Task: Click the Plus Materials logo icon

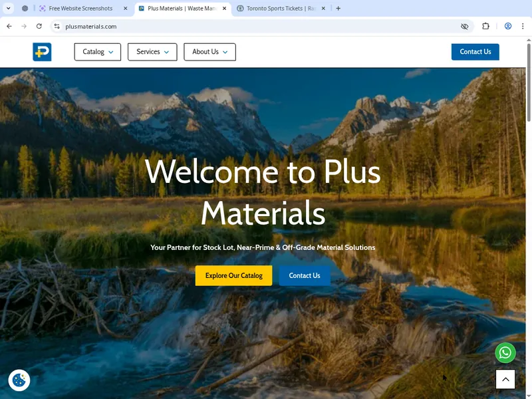Action: point(42,52)
